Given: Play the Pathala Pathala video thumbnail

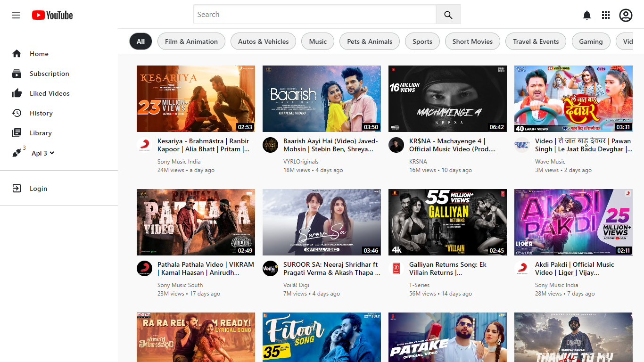Looking at the screenshot, I should 196,222.
